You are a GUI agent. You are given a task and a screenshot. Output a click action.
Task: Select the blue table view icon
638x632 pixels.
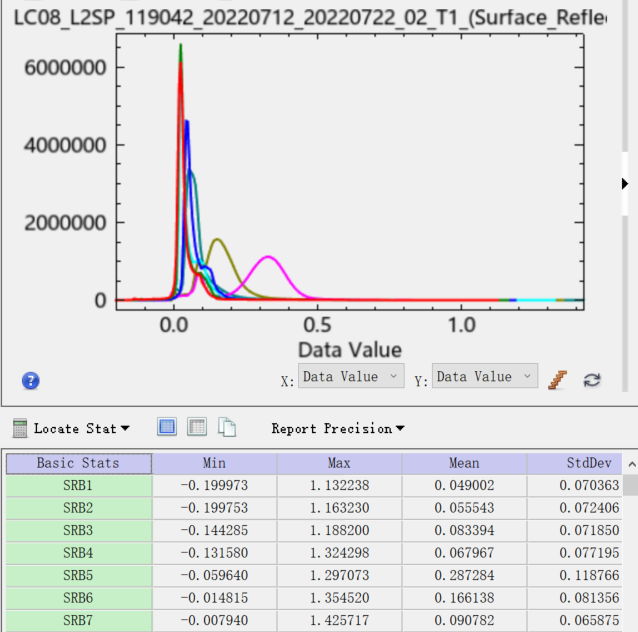point(167,427)
